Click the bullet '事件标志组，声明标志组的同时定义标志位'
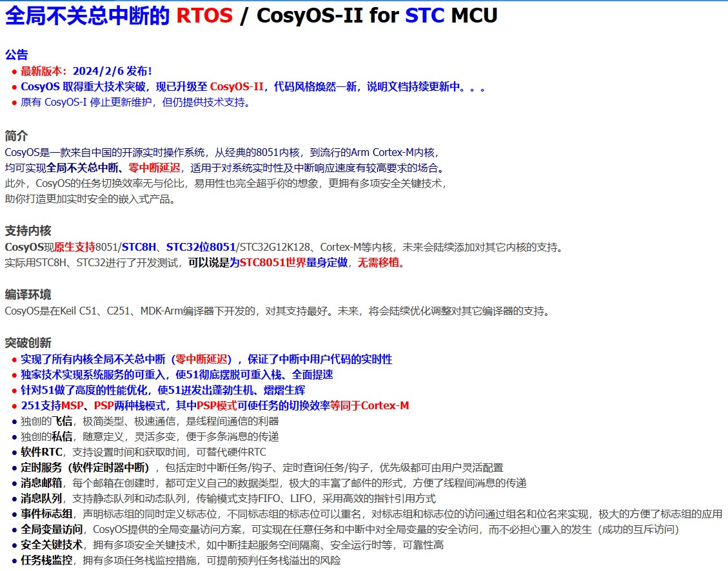The image size is (728, 571). click(371, 514)
